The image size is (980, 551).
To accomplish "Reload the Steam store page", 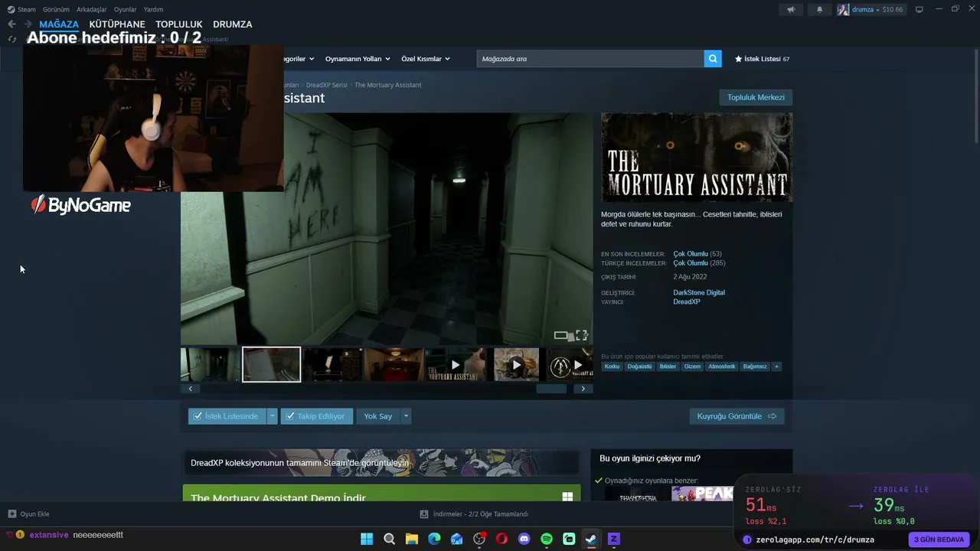I will point(11,39).
